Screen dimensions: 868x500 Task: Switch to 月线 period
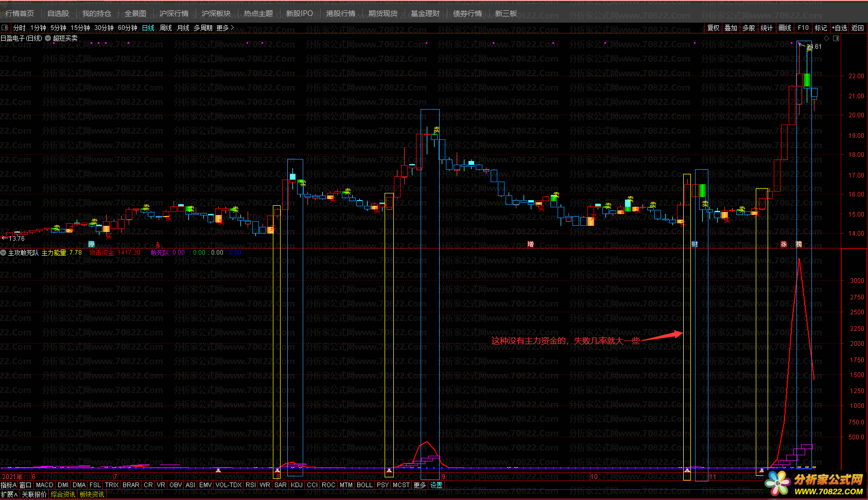[x=183, y=28]
